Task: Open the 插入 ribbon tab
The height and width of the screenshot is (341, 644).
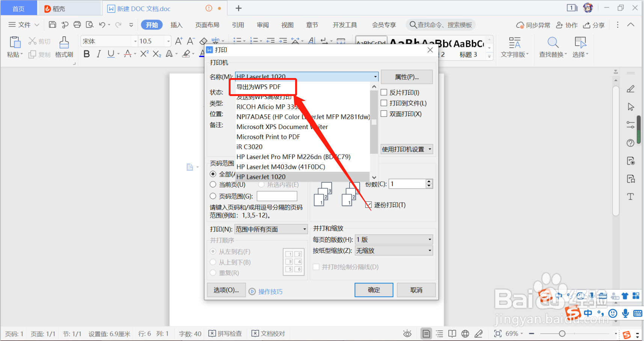Action: pos(176,25)
